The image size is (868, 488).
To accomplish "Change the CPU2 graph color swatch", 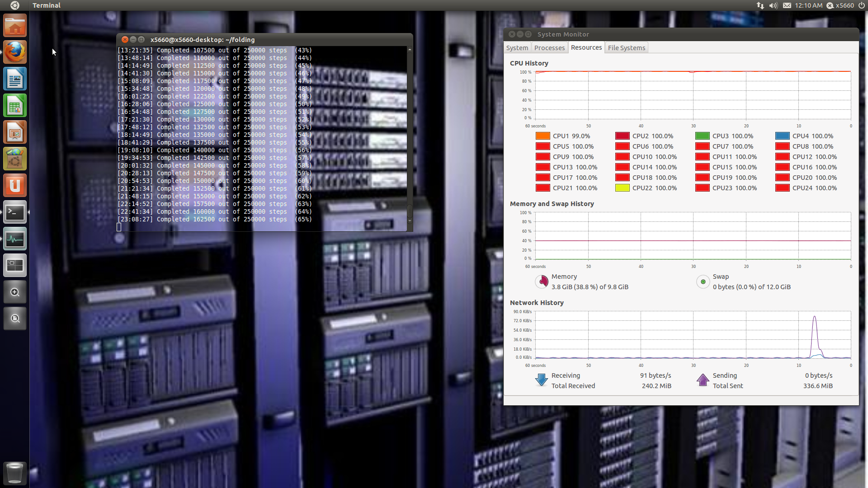I will (623, 136).
